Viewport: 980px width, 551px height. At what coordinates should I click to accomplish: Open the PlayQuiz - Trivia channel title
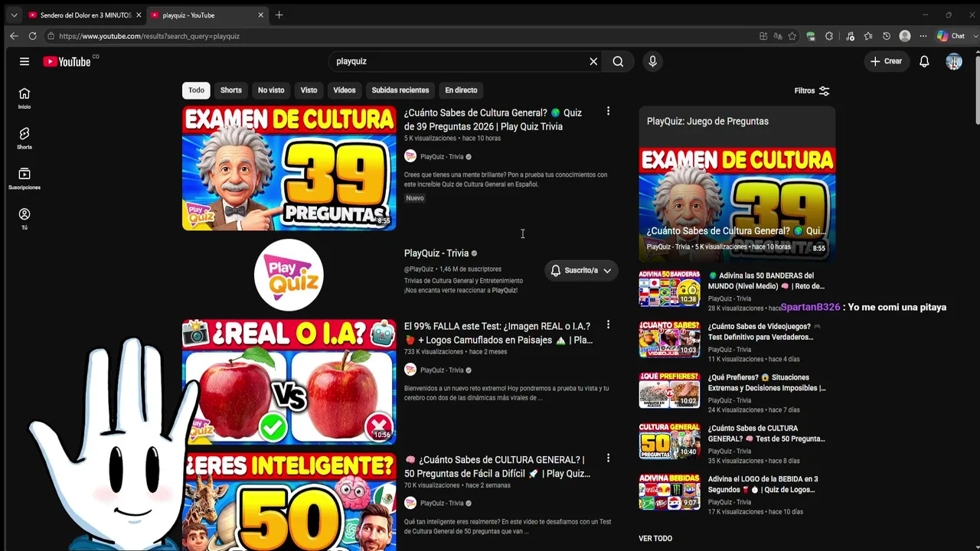[x=436, y=253]
